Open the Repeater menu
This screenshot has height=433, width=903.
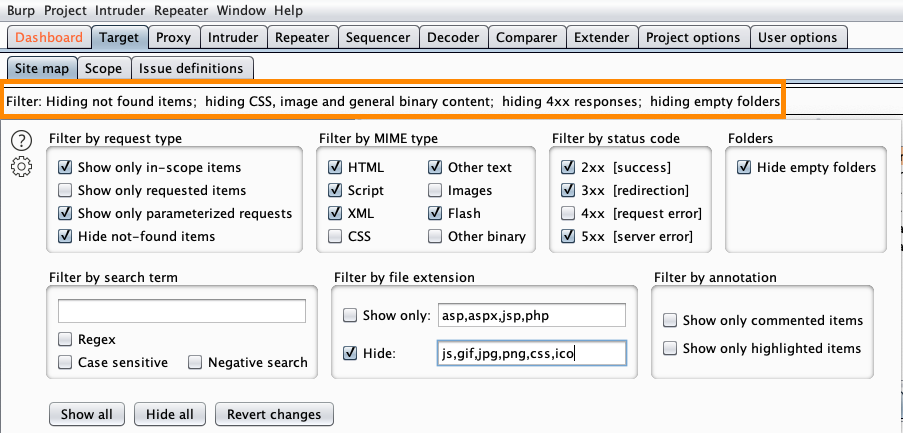pos(181,11)
